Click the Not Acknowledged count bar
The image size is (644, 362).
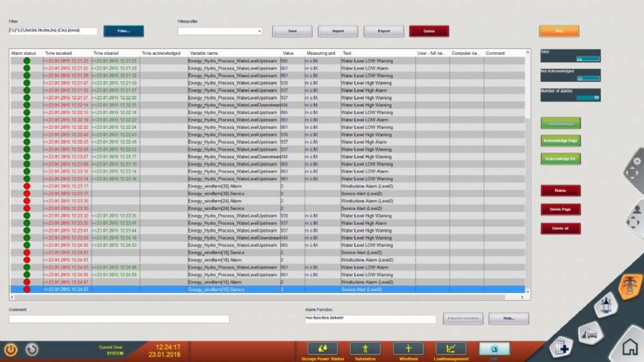(x=570, y=75)
